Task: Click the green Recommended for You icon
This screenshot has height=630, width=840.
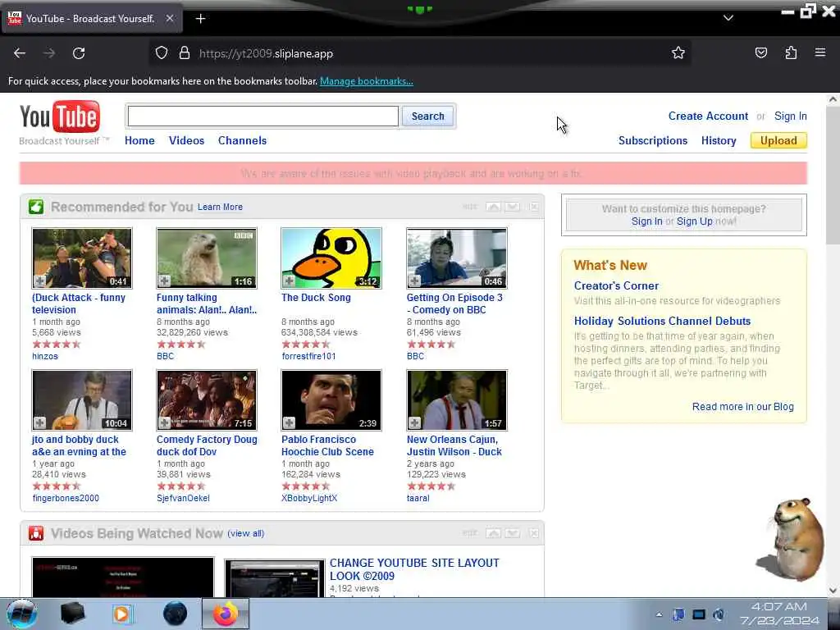Action: (36, 207)
